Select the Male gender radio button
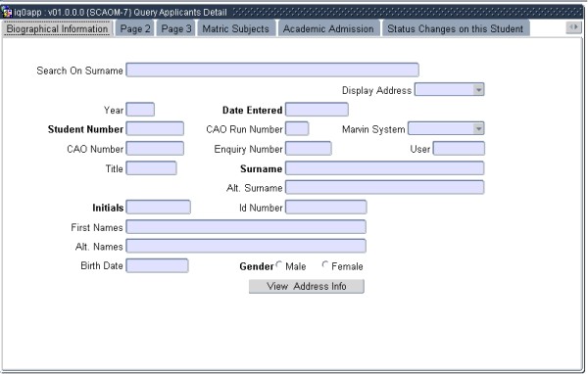The image size is (588, 374). click(x=279, y=265)
